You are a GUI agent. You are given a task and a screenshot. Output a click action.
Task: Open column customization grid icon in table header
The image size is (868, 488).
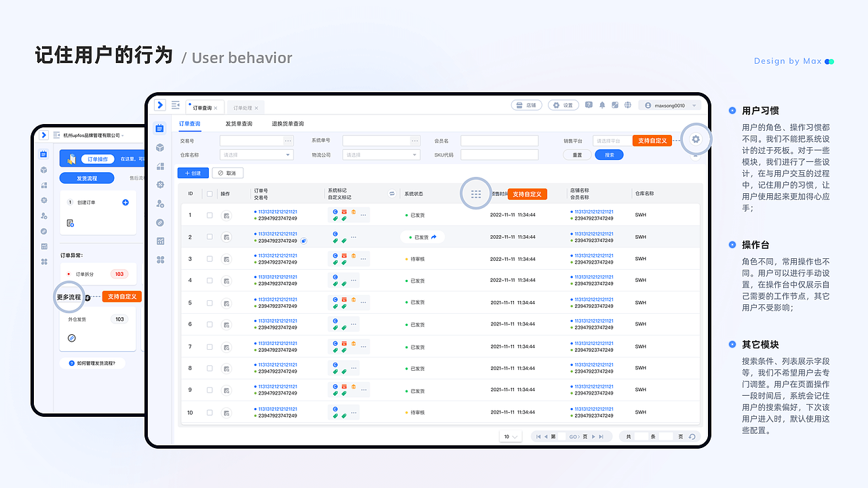click(476, 194)
